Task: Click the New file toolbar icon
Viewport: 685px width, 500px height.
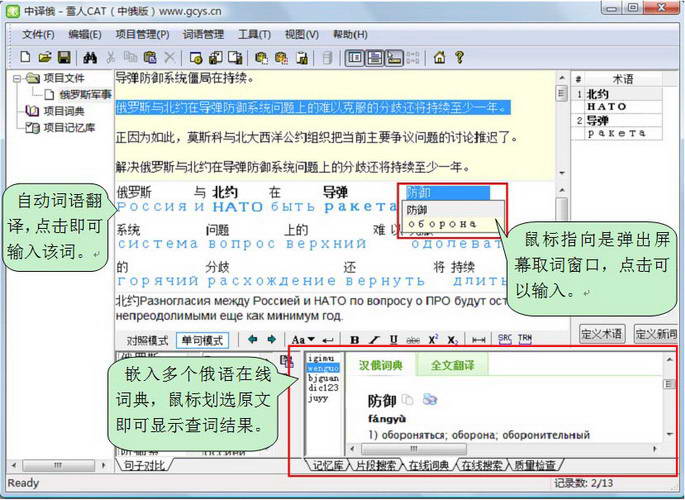Action: (25, 57)
